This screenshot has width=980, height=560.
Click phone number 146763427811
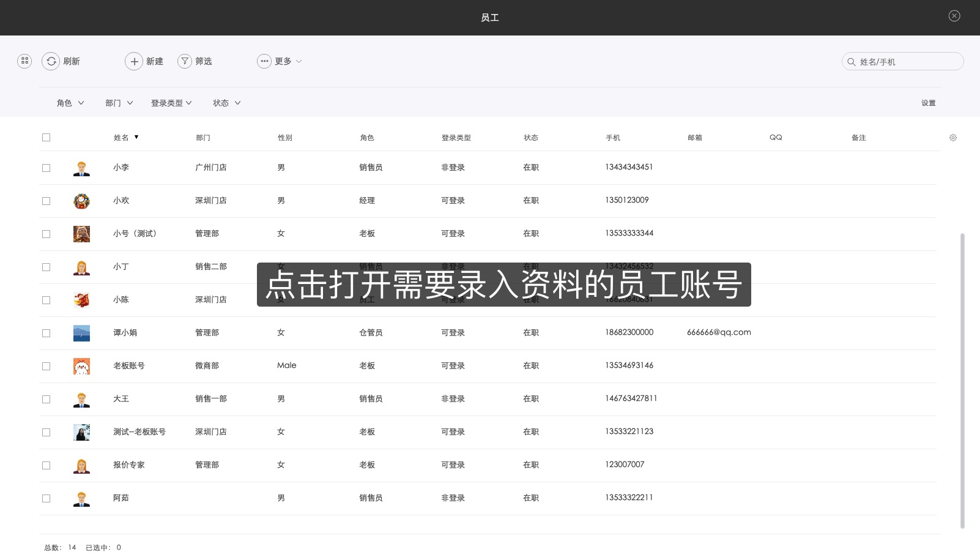point(631,398)
